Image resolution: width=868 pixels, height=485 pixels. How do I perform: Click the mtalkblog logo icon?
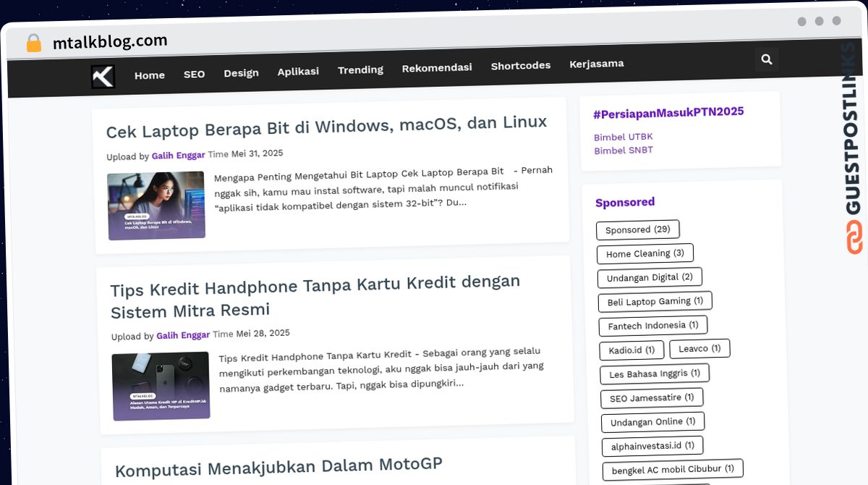[103, 77]
